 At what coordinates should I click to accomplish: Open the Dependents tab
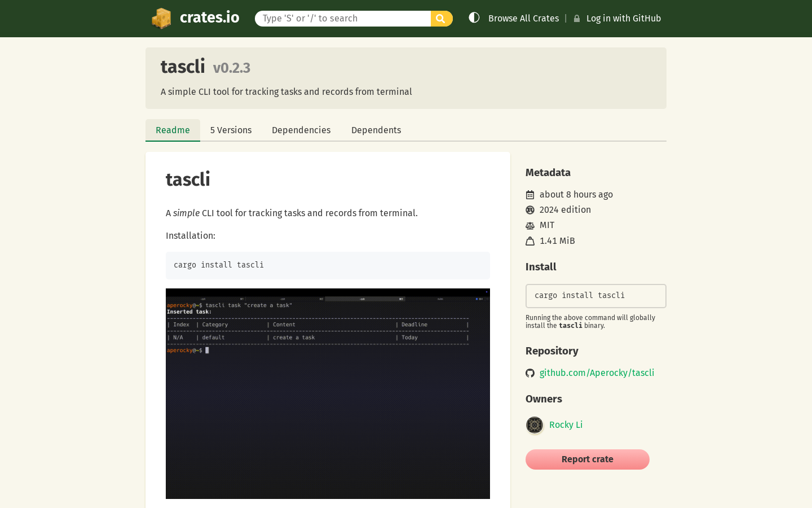pos(376,130)
